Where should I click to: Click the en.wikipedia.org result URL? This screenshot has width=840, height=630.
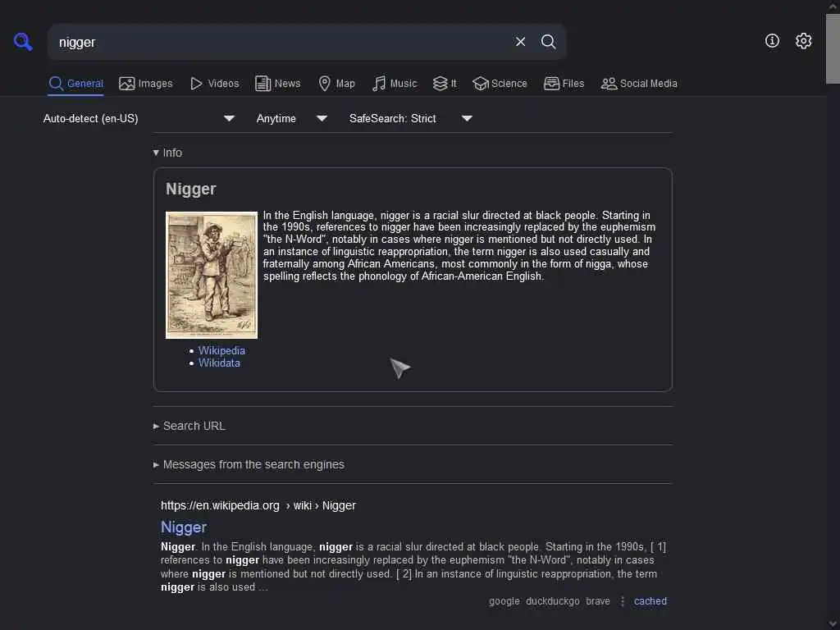(x=258, y=505)
